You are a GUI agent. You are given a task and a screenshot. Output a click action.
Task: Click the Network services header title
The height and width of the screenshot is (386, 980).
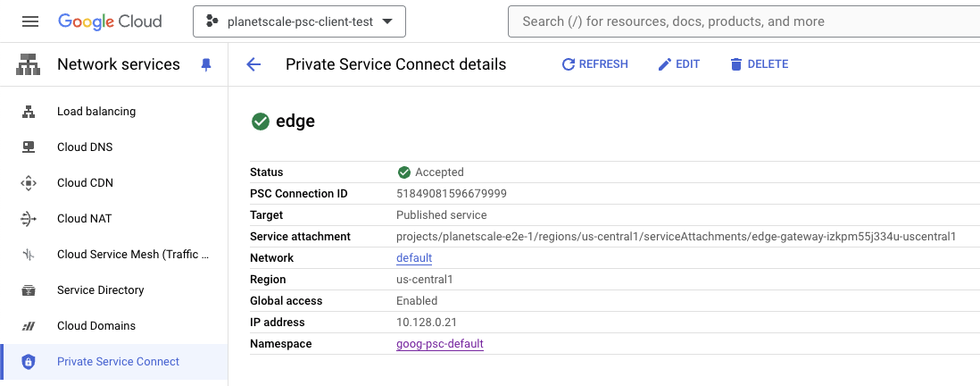pyautogui.click(x=119, y=64)
